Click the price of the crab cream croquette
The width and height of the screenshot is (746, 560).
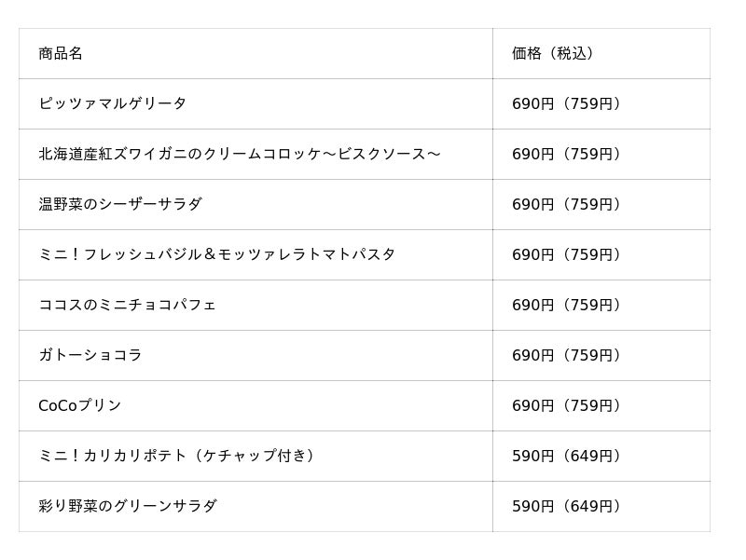pos(568,154)
